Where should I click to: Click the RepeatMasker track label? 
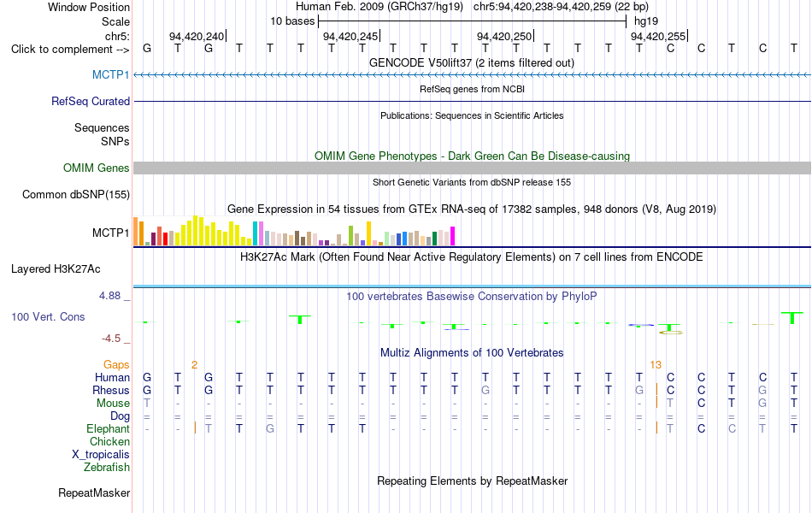click(x=94, y=492)
